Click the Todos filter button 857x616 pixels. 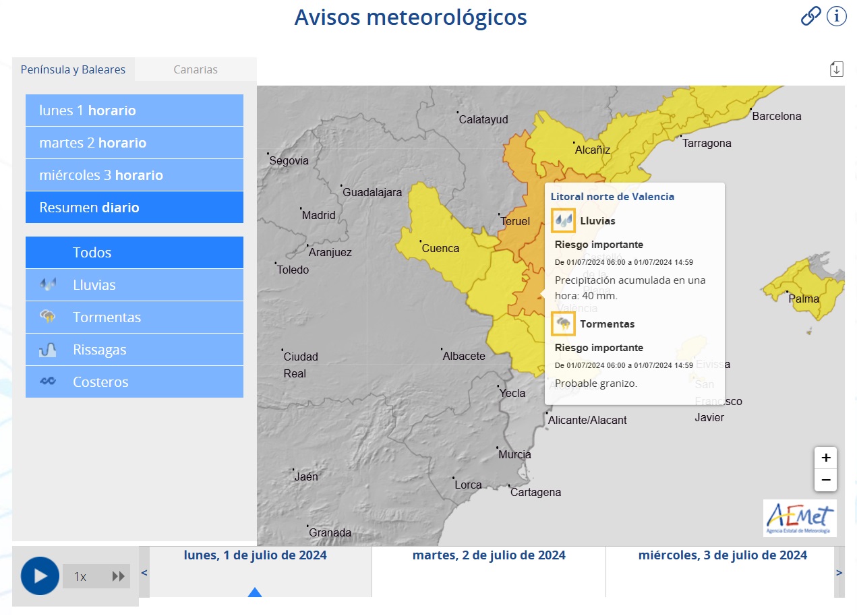click(134, 252)
